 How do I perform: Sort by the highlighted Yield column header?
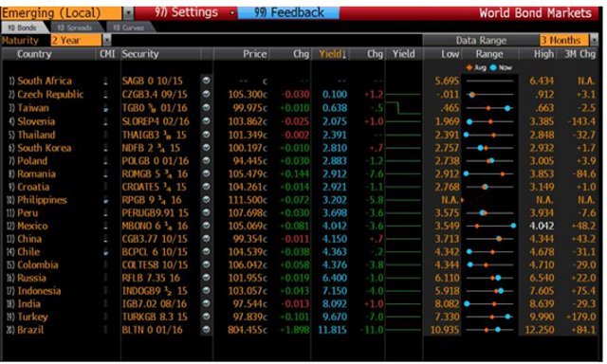pos(332,54)
